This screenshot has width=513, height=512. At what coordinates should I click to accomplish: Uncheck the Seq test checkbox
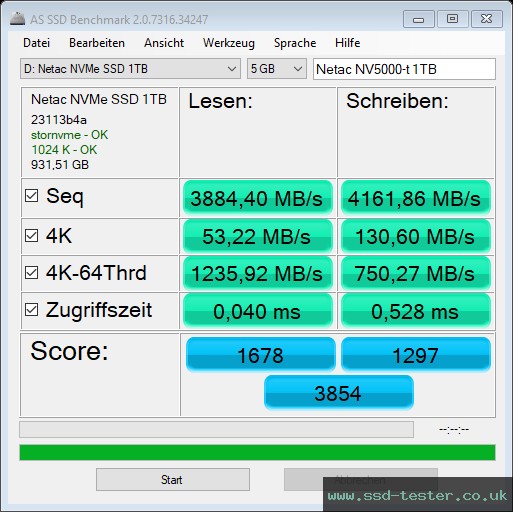[32, 196]
